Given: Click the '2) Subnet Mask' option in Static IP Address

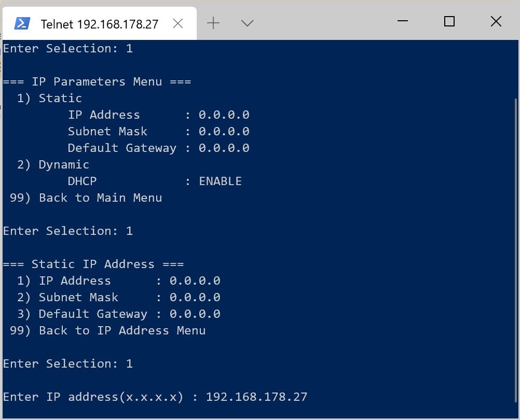Looking at the screenshot, I should tap(67, 297).
